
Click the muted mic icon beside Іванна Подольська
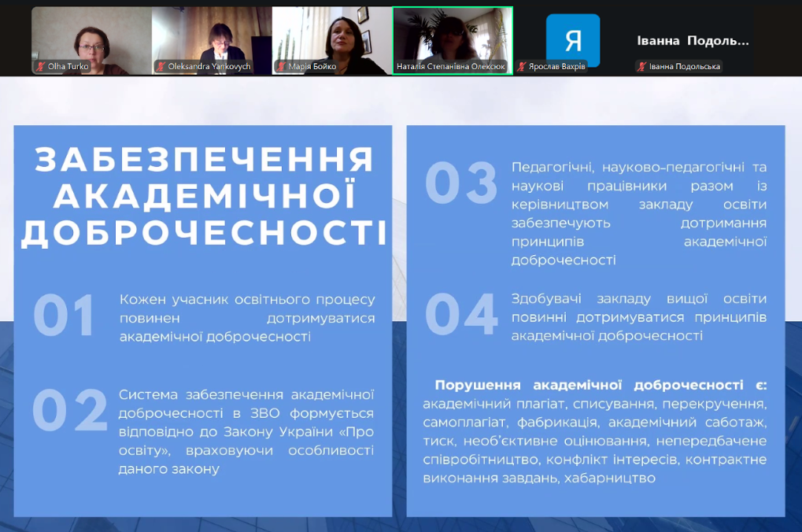(x=642, y=67)
